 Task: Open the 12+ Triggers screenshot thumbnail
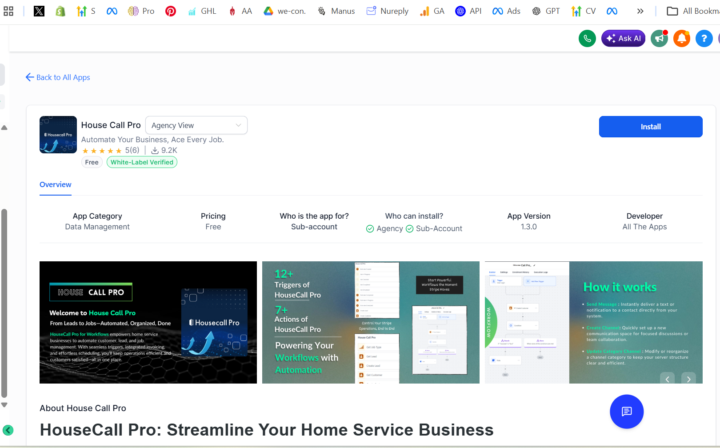[371, 322]
